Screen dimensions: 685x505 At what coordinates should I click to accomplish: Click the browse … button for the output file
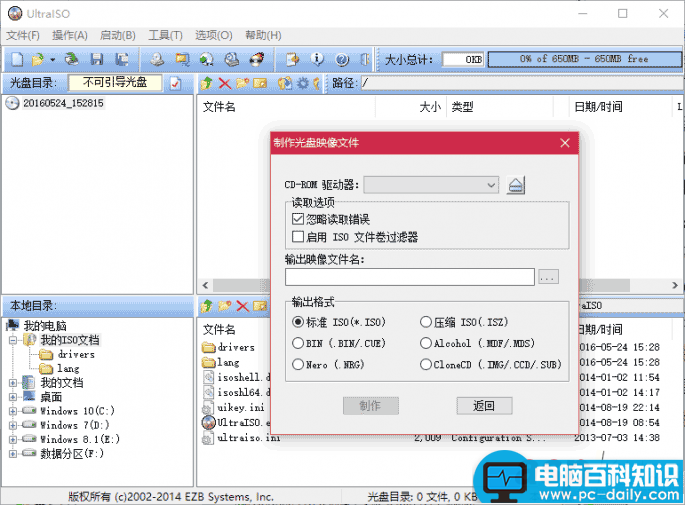tap(548, 277)
